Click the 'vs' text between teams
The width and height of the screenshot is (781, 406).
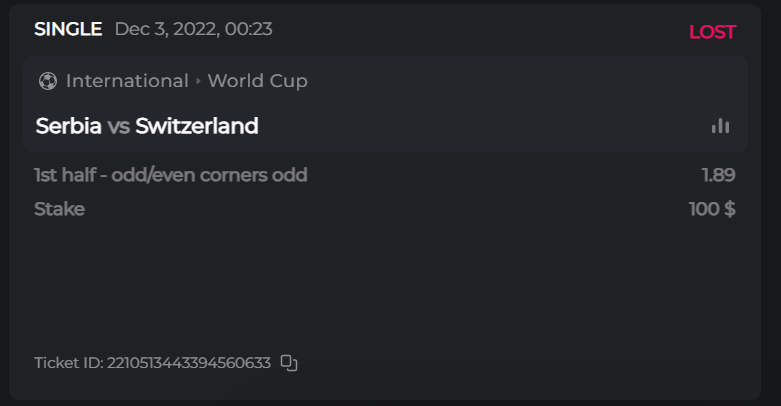point(119,126)
